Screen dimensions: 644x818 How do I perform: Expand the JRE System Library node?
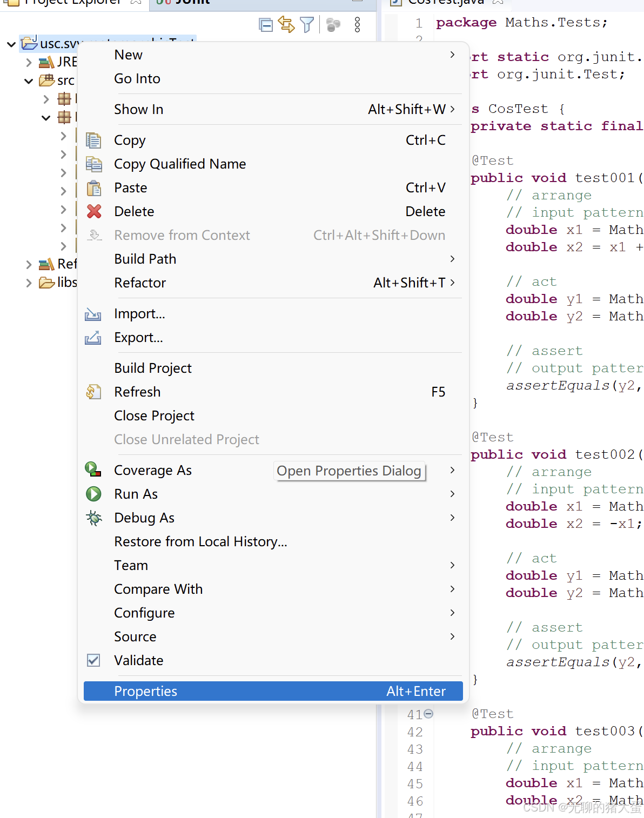click(29, 61)
